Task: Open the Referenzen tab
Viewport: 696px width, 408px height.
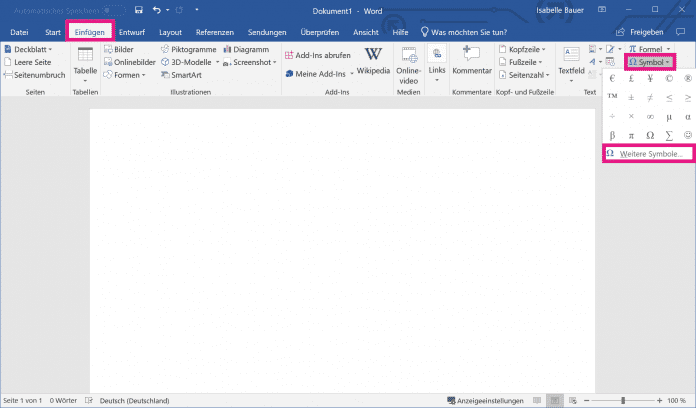Action: [x=215, y=32]
